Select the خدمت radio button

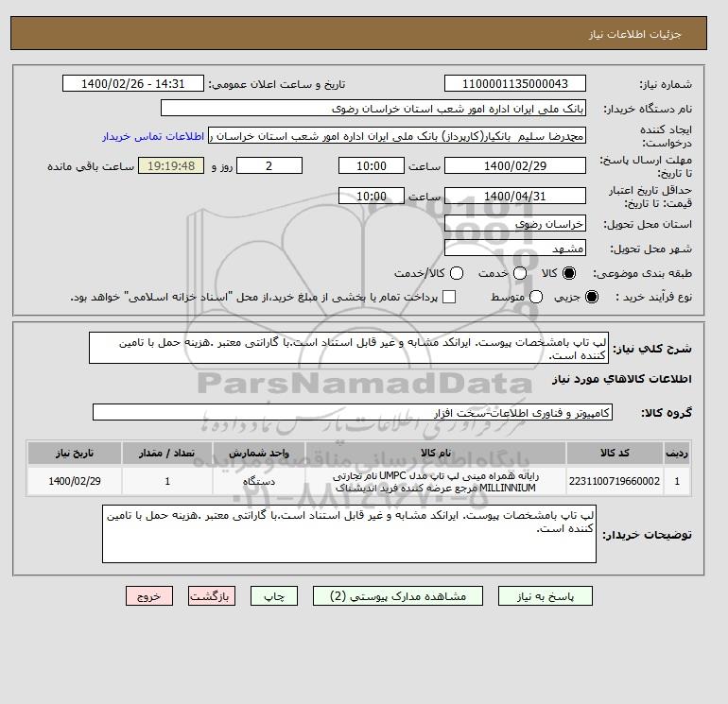coord(520,273)
